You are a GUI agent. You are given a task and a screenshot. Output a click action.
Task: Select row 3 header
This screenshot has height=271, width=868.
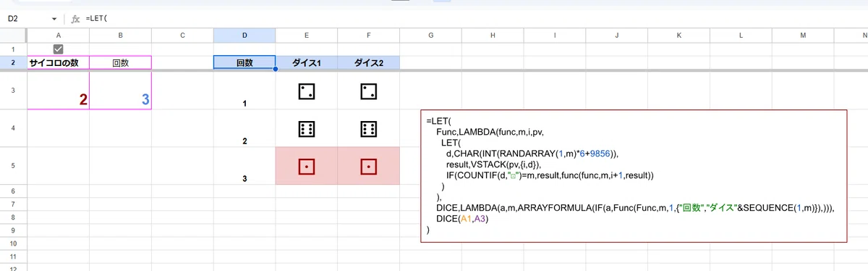pos(13,91)
